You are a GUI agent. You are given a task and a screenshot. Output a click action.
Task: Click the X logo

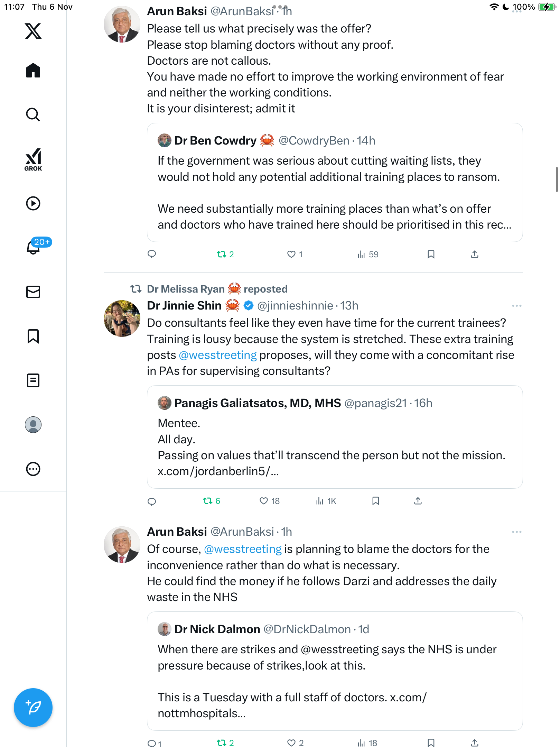point(33,31)
